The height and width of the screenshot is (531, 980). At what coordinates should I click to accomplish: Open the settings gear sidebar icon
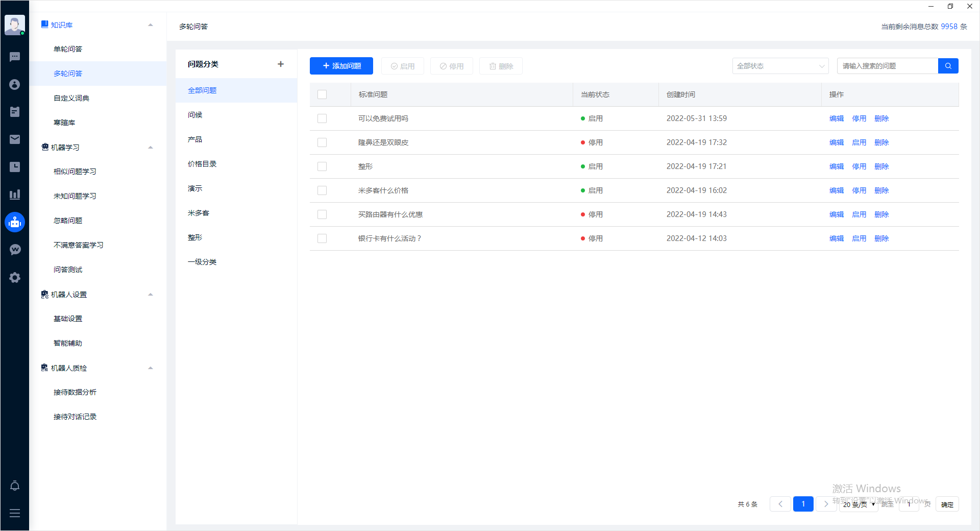[15, 277]
